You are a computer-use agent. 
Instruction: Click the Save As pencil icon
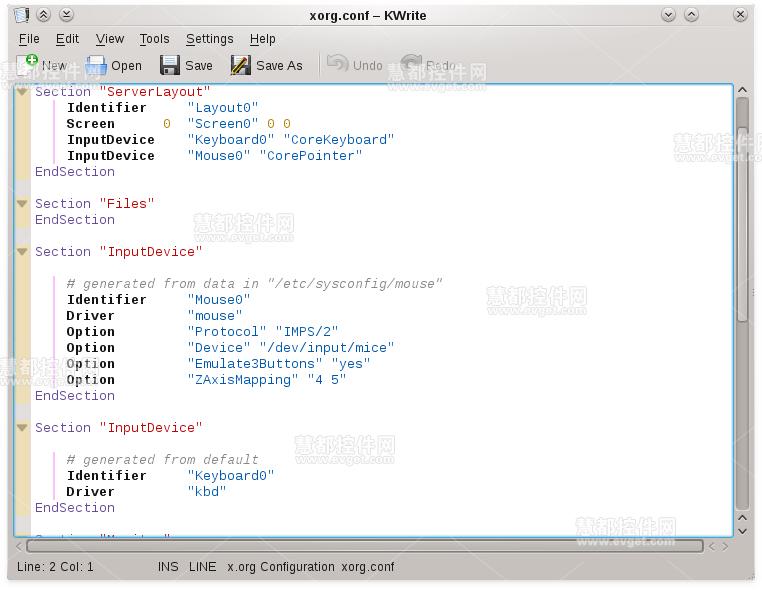pos(241,65)
